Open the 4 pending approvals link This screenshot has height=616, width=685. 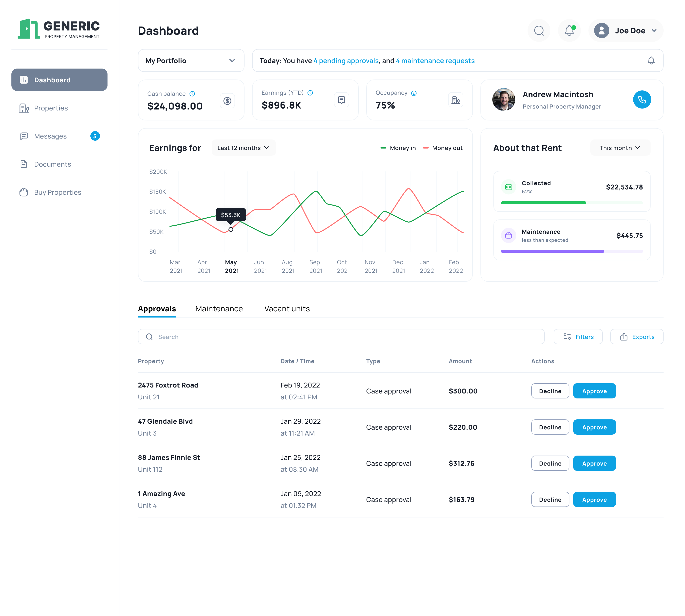(x=346, y=61)
